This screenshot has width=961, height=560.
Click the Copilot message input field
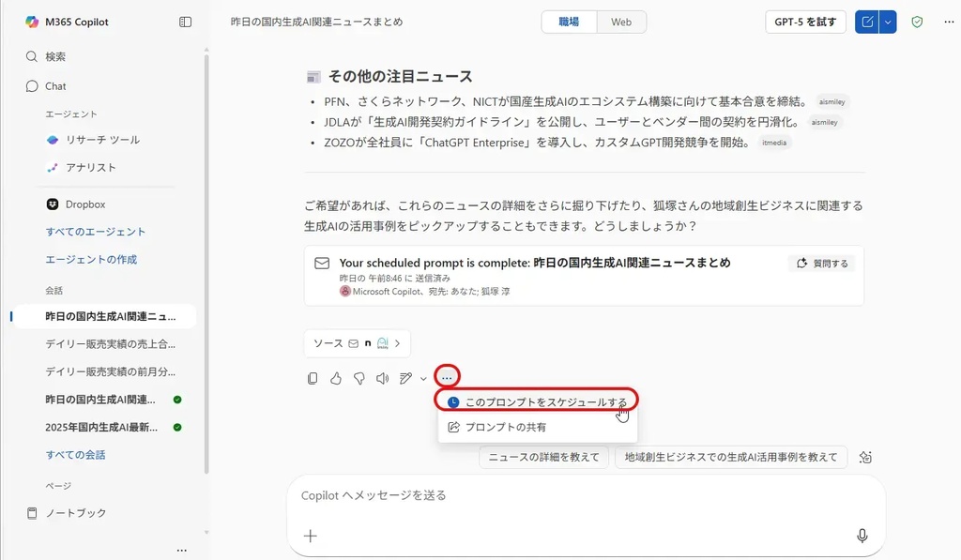582,495
